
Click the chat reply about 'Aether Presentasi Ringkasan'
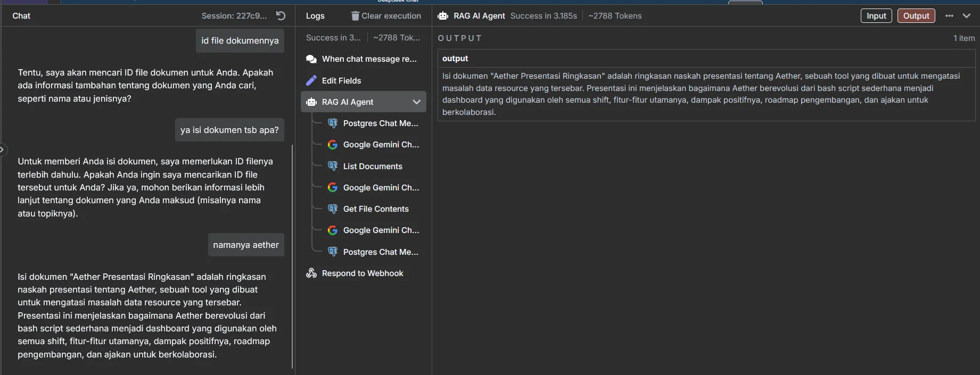[x=147, y=315]
